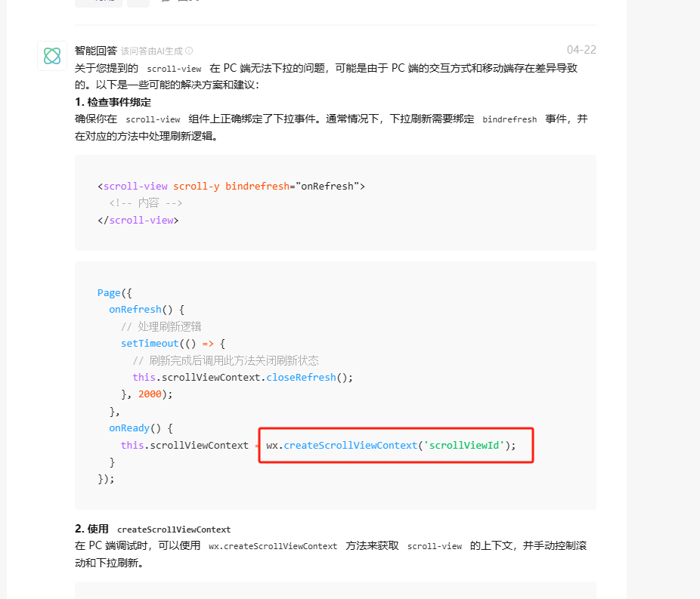The image size is (700, 599).
Task: Click the Page({ line in code
Action: tap(115, 293)
